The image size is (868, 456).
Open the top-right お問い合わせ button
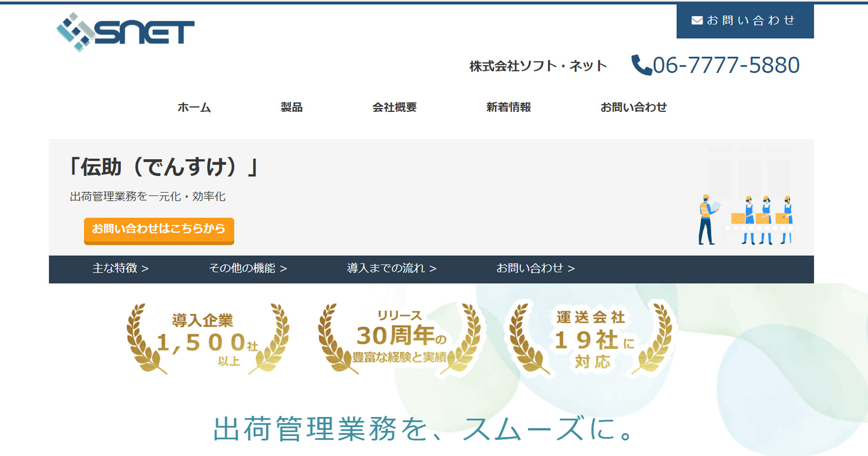click(745, 21)
